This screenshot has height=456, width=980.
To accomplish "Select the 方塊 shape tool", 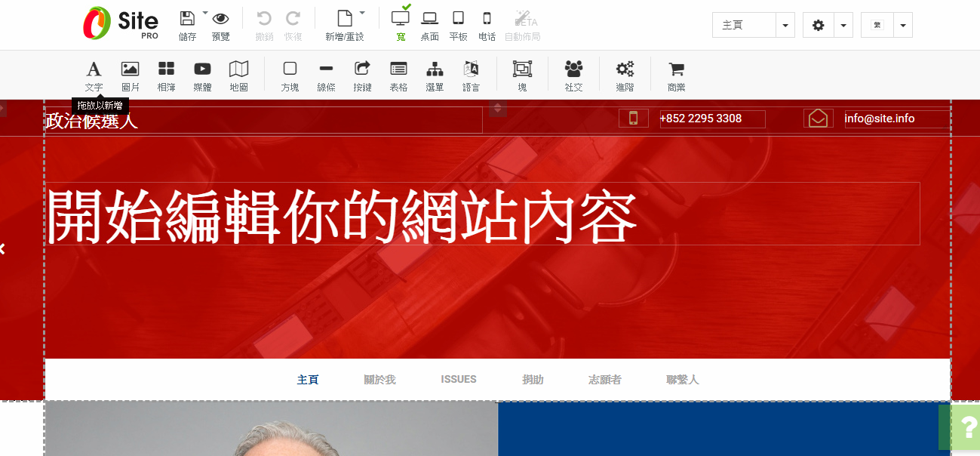I will [290, 75].
